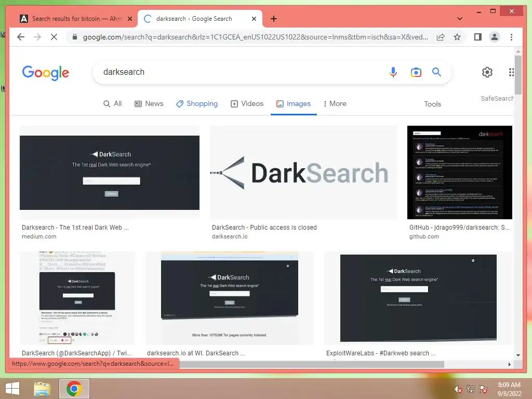Select the Images results tab
This screenshot has width=532, height=399.
pyautogui.click(x=294, y=104)
